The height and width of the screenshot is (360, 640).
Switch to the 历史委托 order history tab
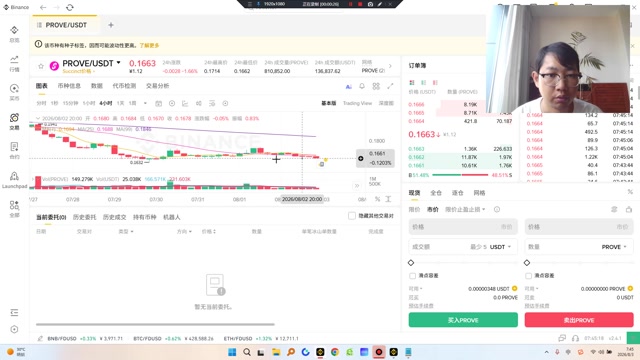(84, 217)
